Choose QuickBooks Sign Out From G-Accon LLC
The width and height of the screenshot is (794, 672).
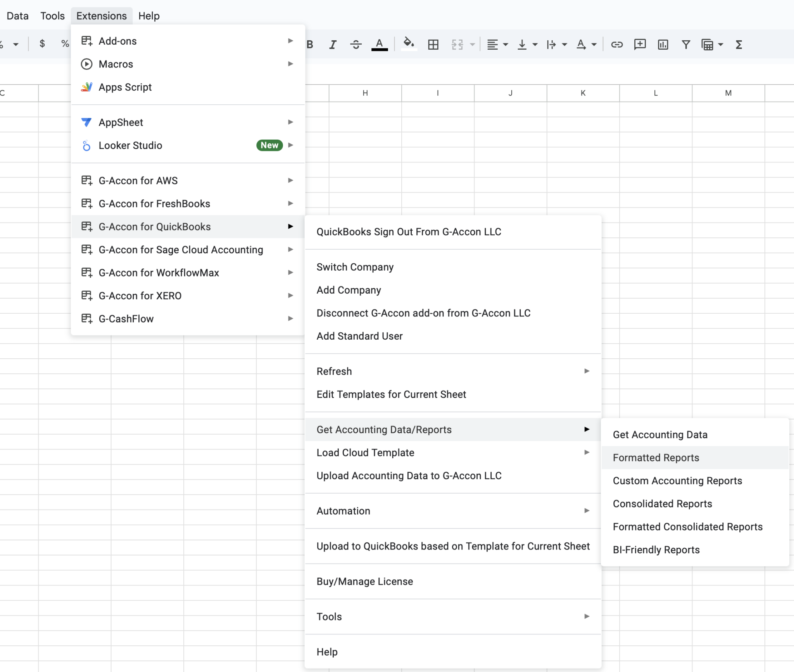[x=453, y=231]
